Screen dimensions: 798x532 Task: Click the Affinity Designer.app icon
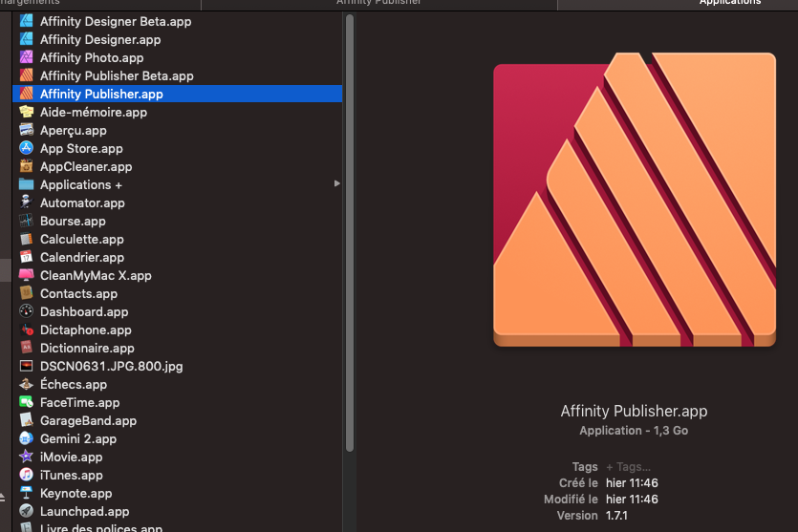26,39
